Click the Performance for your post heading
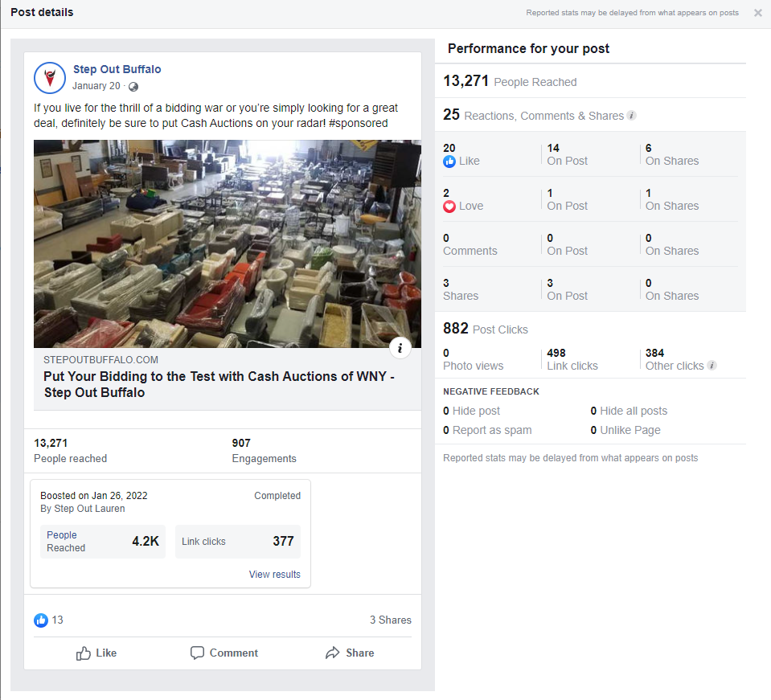This screenshot has width=771, height=700. 528,49
